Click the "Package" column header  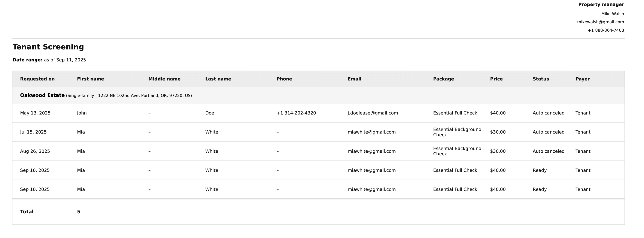pyautogui.click(x=444, y=79)
